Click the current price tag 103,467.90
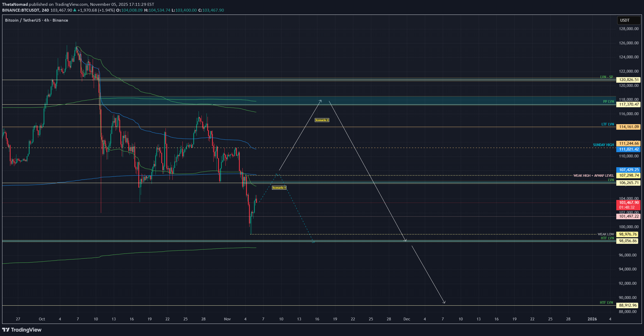This screenshot has width=644, height=336. 629,202
